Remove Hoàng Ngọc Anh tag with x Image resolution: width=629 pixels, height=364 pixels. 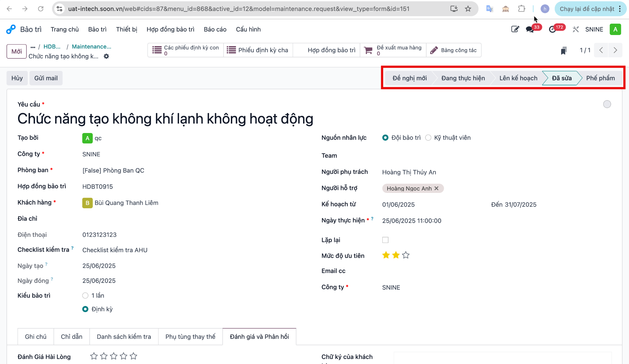pyautogui.click(x=436, y=188)
